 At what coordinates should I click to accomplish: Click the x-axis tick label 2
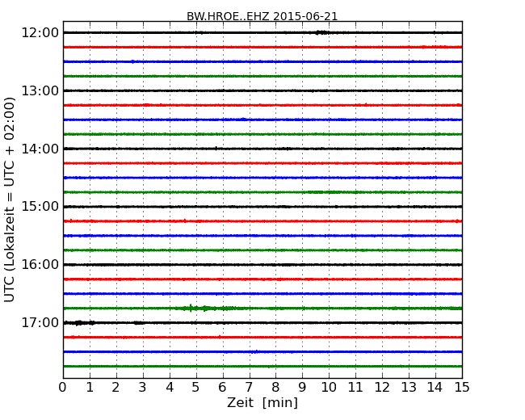115,388
